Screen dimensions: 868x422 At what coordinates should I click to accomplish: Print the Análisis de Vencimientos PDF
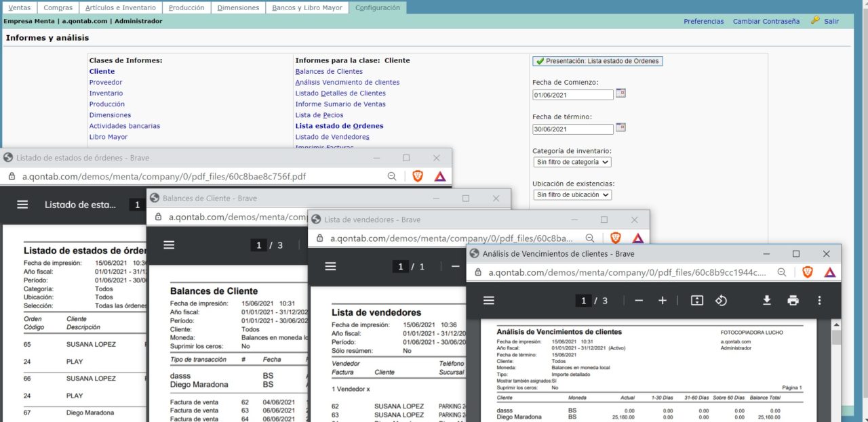point(793,300)
